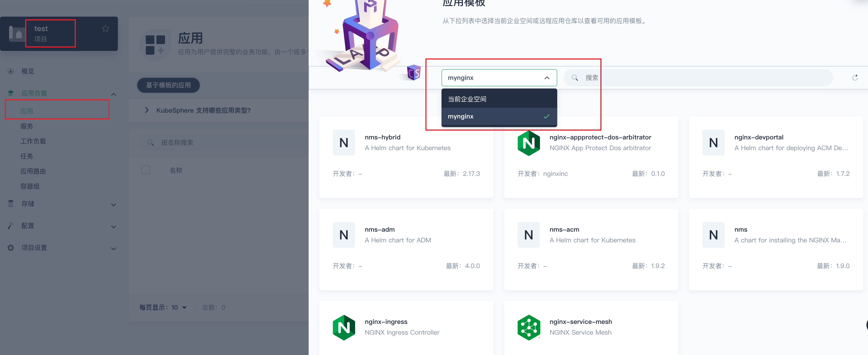Click the large apps grid icon
Screen dimensions: 868x355
pyautogui.click(x=155, y=45)
